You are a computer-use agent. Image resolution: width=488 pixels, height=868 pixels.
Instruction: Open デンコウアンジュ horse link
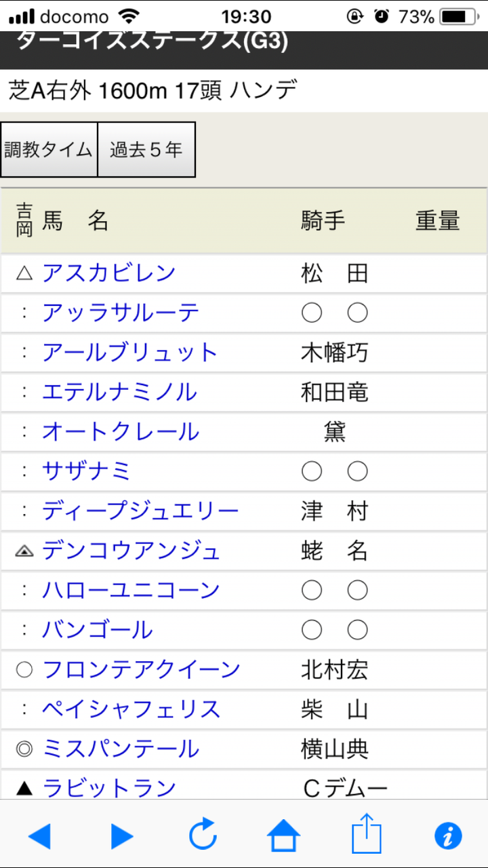pyautogui.click(x=131, y=551)
